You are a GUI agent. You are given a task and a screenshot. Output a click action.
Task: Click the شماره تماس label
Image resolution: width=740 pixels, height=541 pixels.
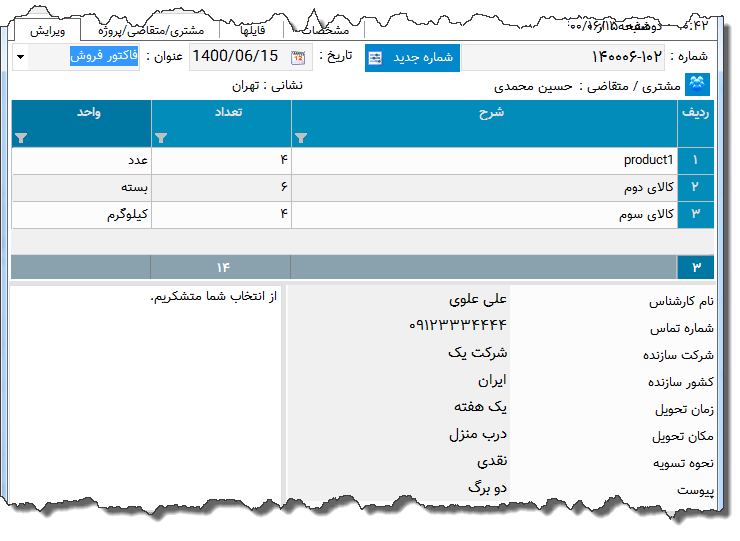pyautogui.click(x=682, y=329)
